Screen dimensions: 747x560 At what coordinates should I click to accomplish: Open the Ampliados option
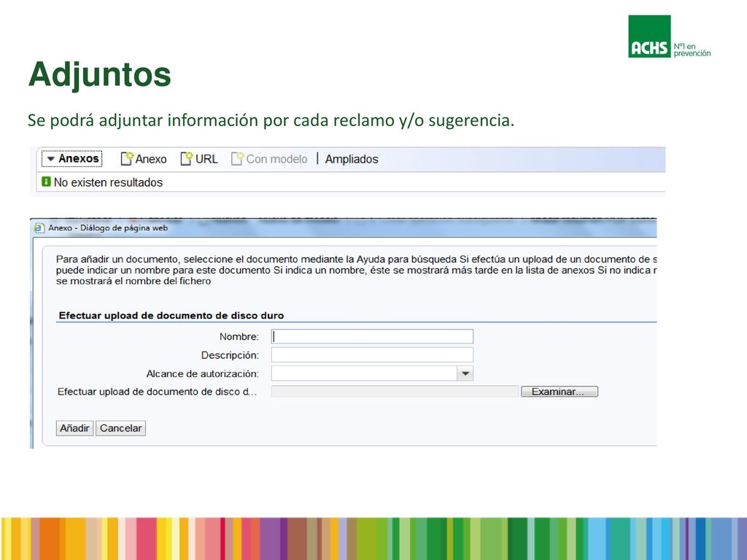tap(352, 159)
